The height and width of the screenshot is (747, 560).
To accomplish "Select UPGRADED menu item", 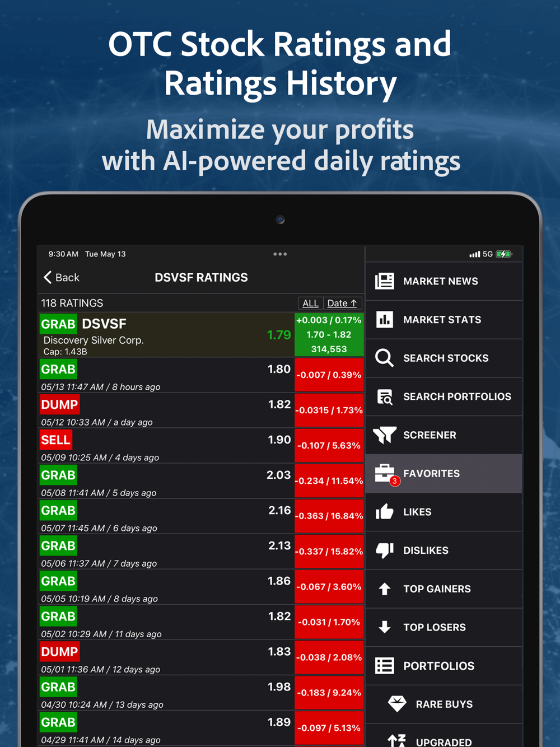I will 444,736.
